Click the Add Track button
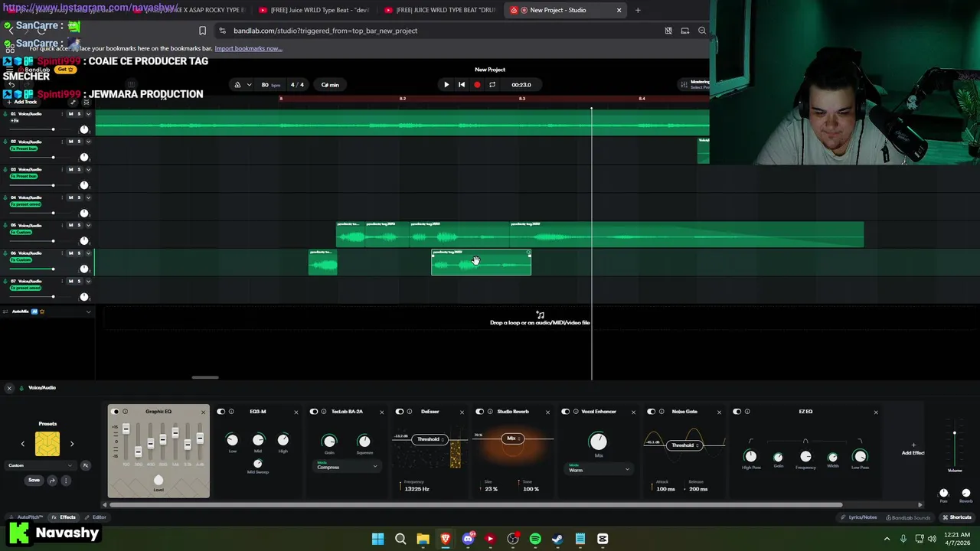This screenshot has height=551, width=980. pos(21,102)
